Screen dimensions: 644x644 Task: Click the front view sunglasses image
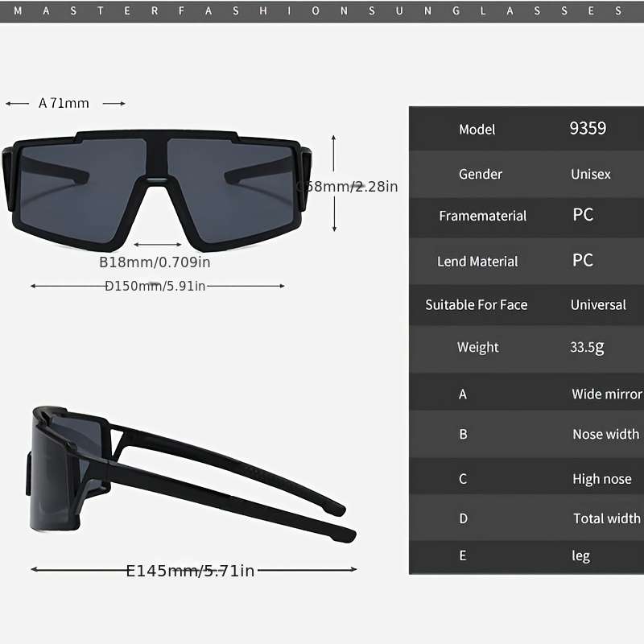tap(157, 191)
